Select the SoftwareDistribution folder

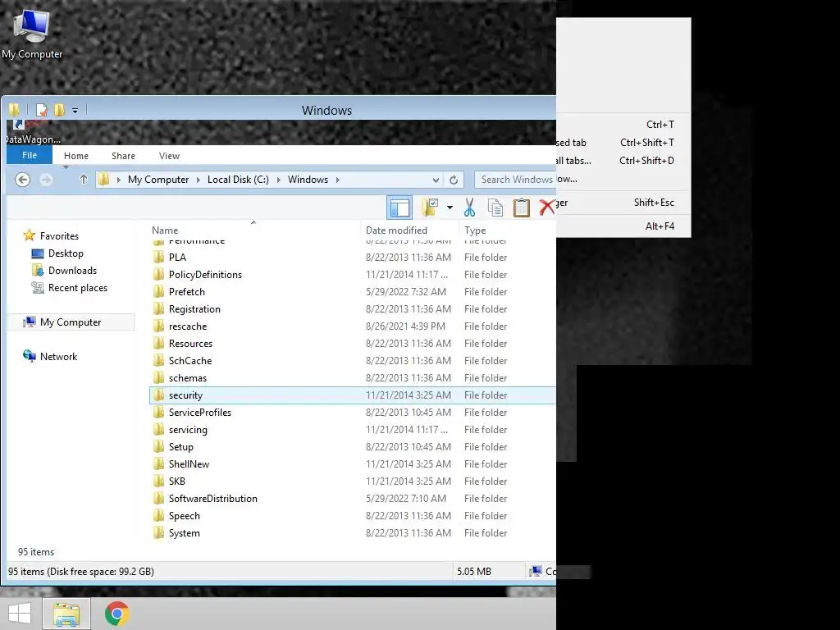[212, 499]
